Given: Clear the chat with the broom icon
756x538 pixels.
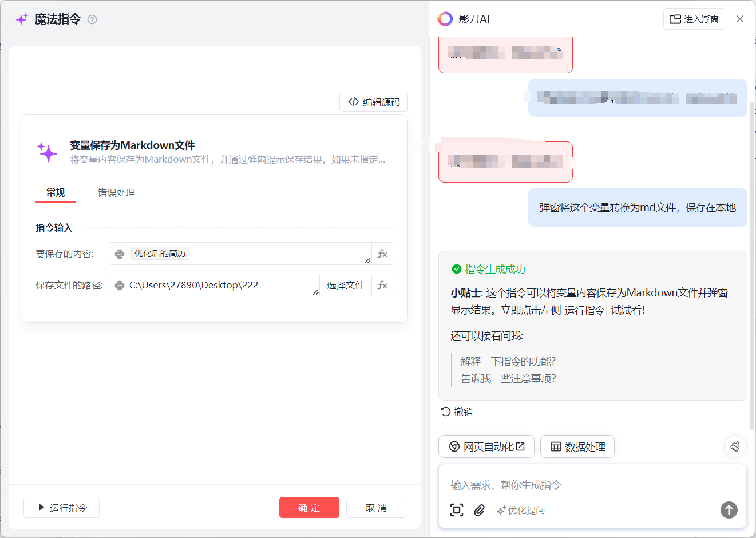Looking at the screenshot, I should pyautogui.click(x=735, y=446).
